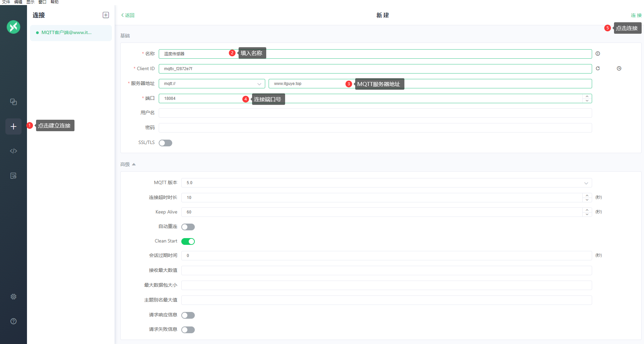Screen dimensions: 644x344
Task: Decrease Keep Alive value
Action: pyautogui.click(x=587, y=214)
